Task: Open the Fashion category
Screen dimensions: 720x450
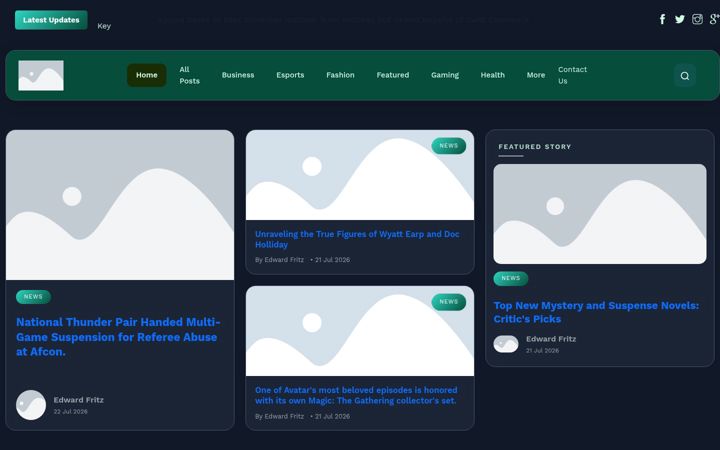Action: 340,75
